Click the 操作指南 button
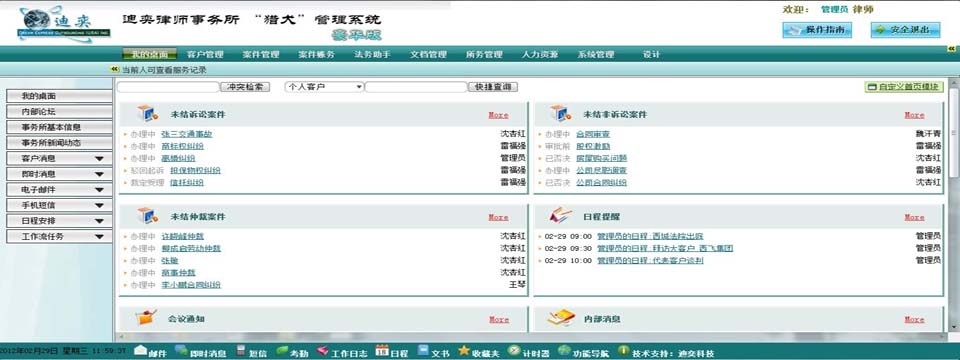The image size is (960, 360). [817, 30]
